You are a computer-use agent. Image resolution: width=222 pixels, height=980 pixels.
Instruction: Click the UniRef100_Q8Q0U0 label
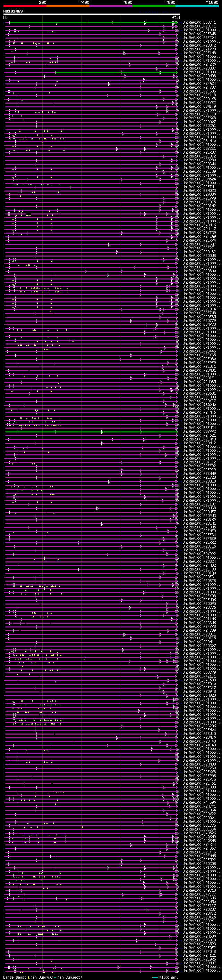click(199, 404)
